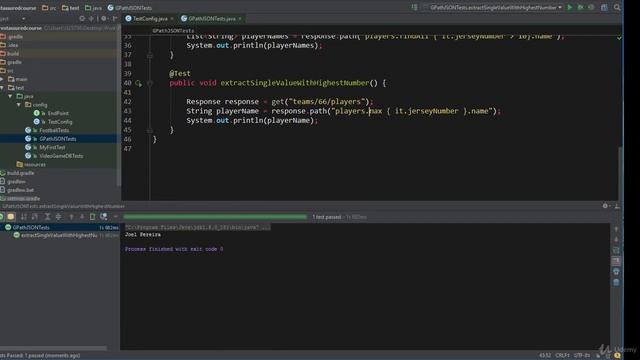Collapse the config folder arrow
The image size is (640, 360).
tap(19, 105)
